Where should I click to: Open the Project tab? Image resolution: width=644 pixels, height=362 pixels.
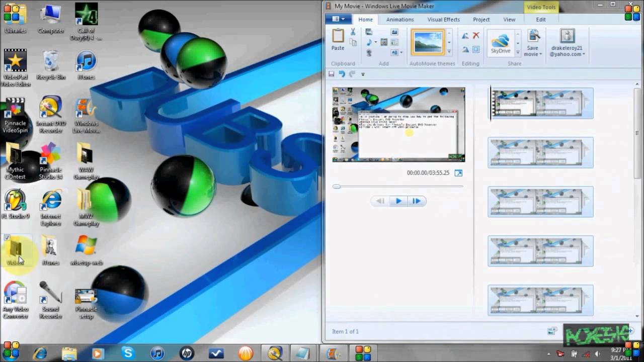[x=481, y=20]
